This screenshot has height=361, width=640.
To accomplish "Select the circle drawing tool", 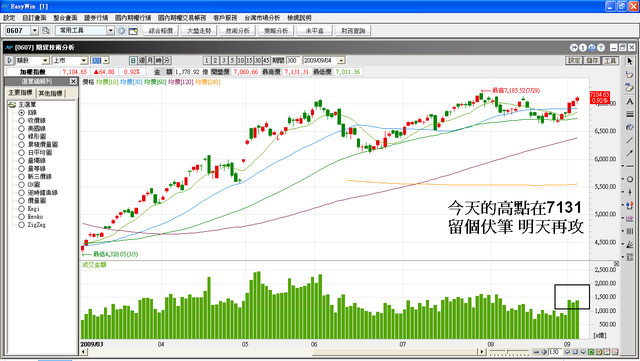I will pos(630,179).
